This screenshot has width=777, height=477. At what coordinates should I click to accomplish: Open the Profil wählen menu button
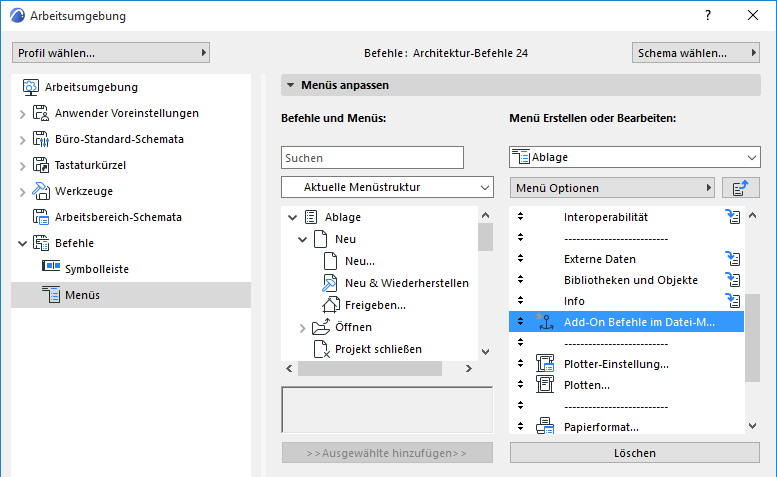[x=110, y=52]
